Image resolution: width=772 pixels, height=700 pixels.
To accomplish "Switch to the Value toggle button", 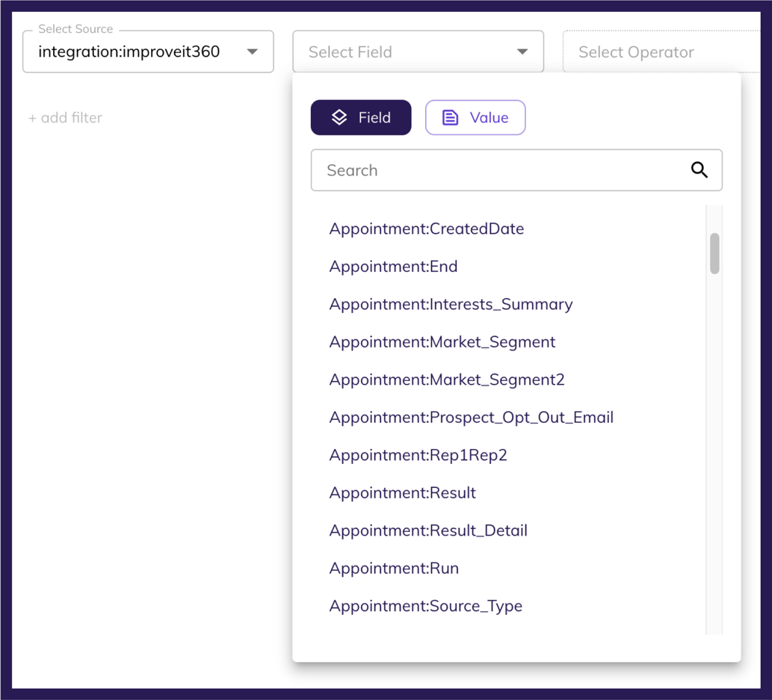I will click(x=475, y=117).
